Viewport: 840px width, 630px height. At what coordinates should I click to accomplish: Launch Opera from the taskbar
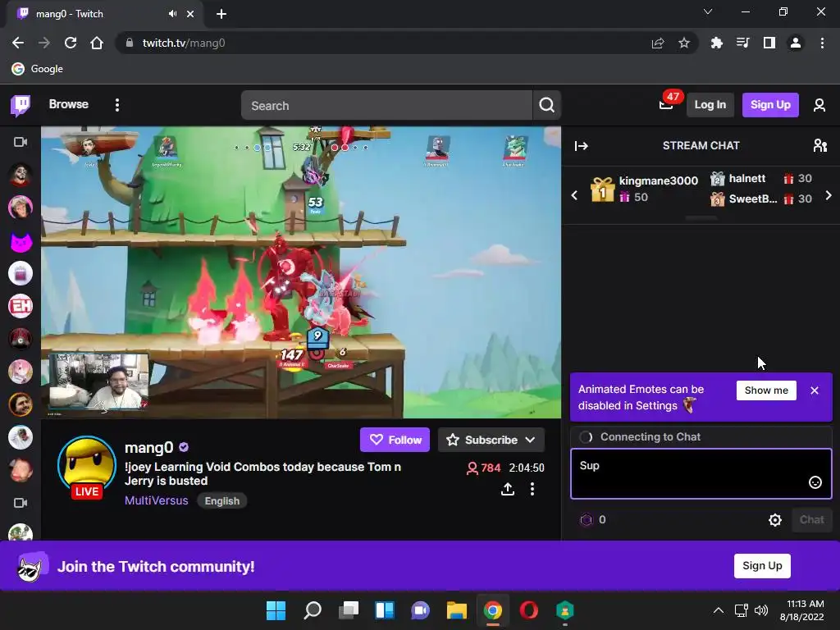[529, 610]
